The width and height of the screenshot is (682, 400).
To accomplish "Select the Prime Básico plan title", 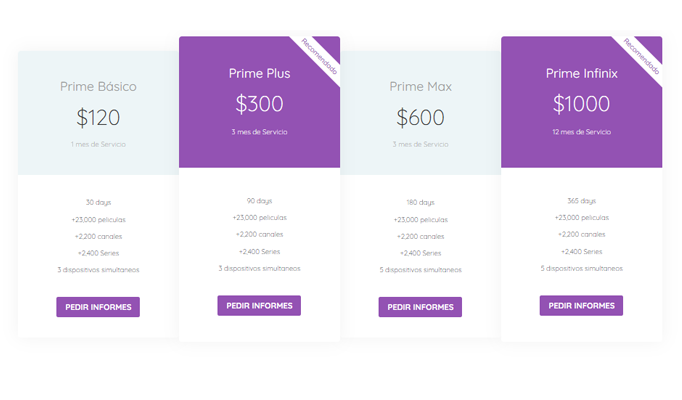I will click(x=98, y=86).
